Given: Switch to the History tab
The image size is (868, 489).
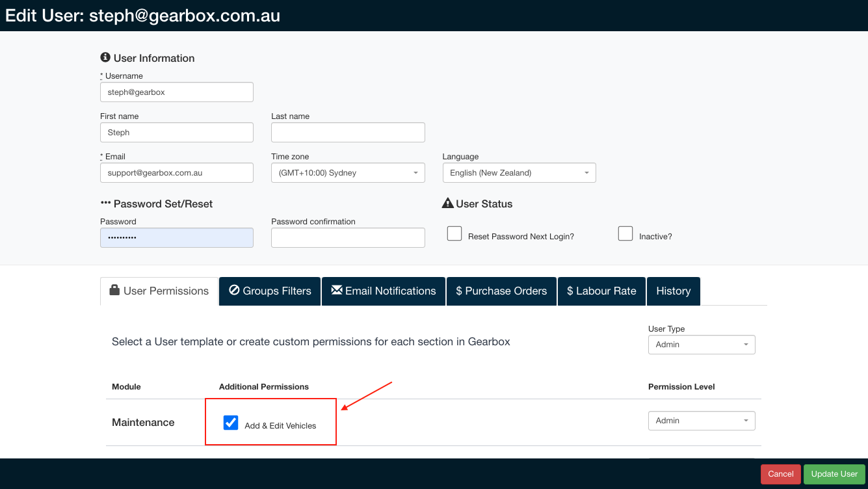Looking at the screenshot, I should (674, 291).
